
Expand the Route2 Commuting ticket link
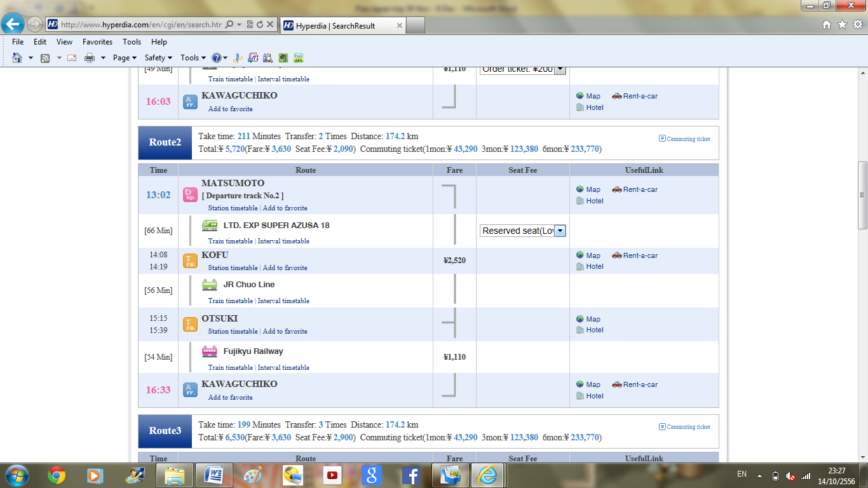tap(684, 139)
